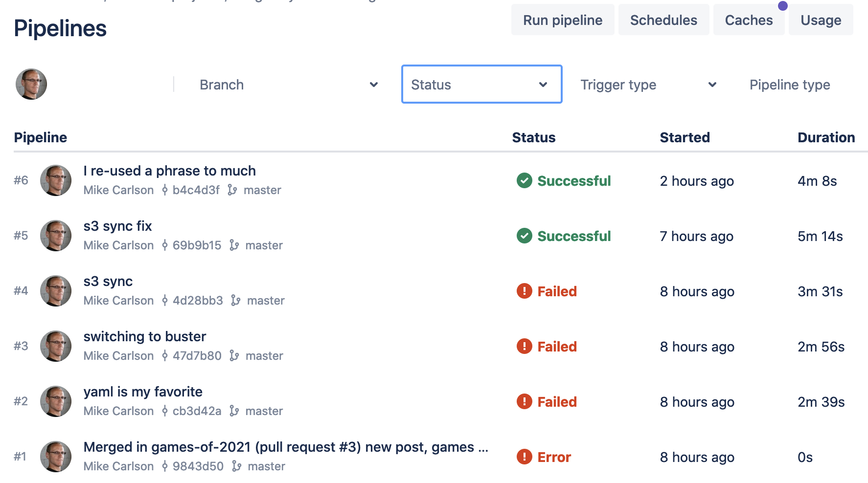Click the branch icon next to master in pipeline #5

(x=234, y=245)
